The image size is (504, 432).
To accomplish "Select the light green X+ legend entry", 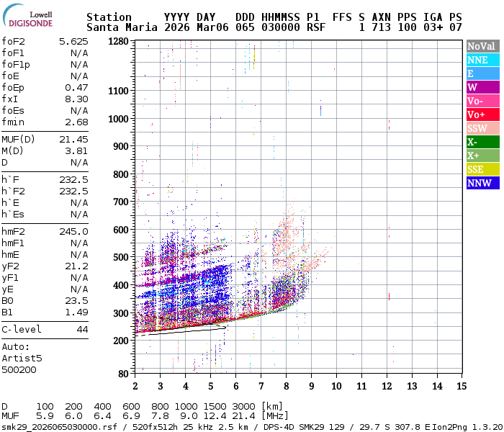I will click(482, 156).
